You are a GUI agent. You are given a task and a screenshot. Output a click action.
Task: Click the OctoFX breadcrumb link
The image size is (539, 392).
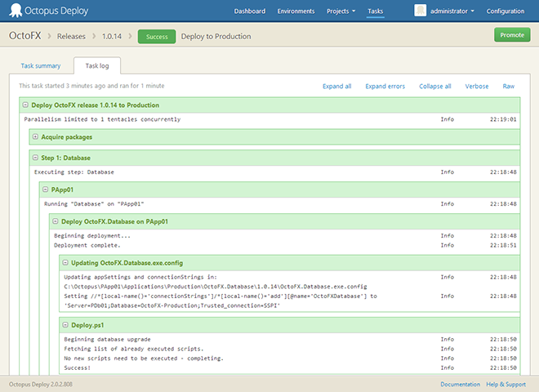pyautogui.click(x=24, y=36)
